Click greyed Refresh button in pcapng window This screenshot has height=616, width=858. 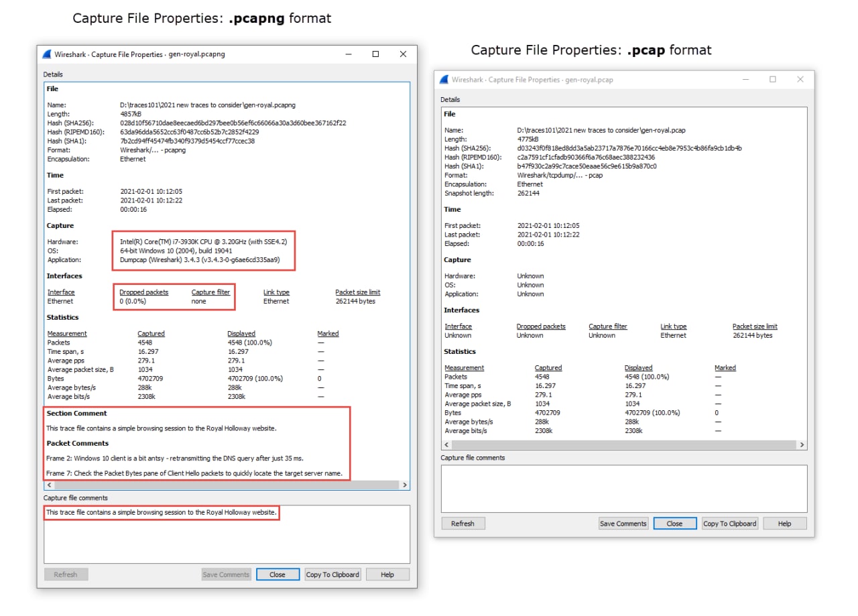[x=66, y=574]
